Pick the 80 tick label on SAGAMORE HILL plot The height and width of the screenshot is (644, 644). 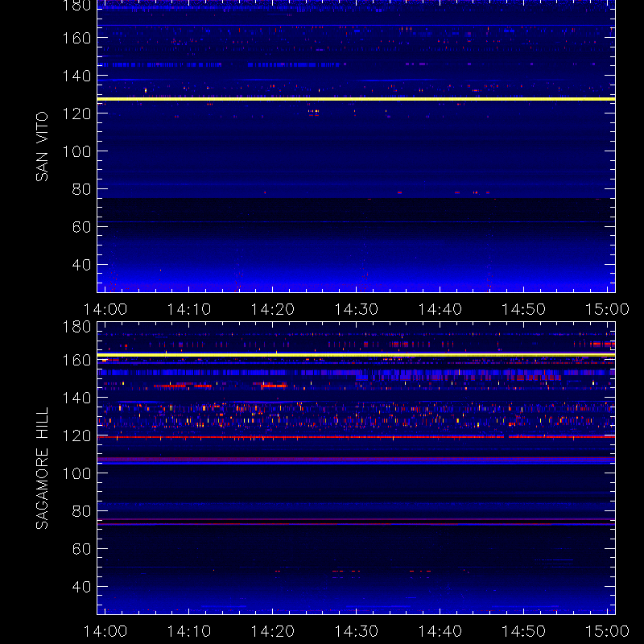pyautogui.click(x=81, y=511)
